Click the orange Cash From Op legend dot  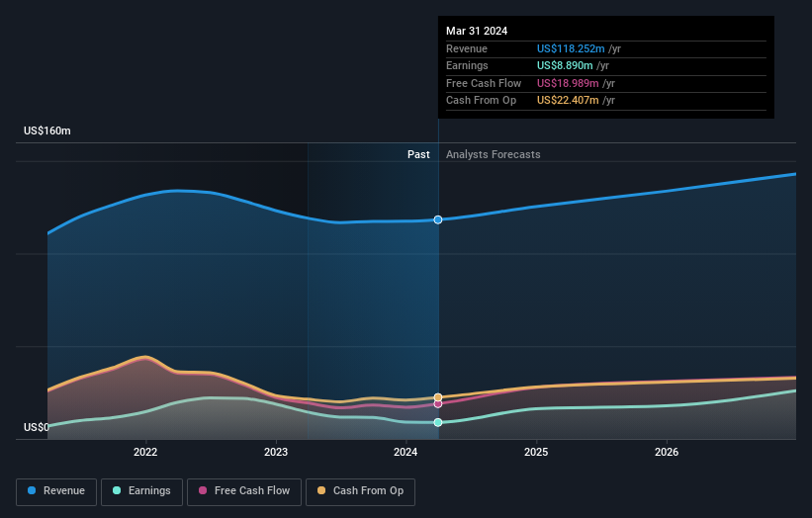pos(321,490)
